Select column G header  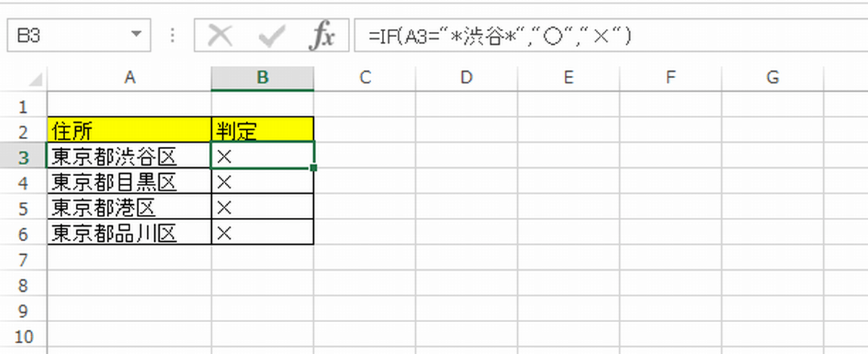pos(773,77)
